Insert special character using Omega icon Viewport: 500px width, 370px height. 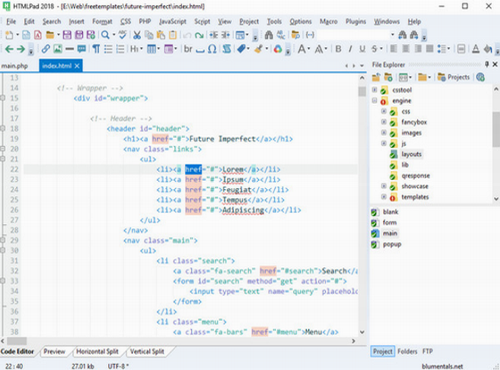pos(212,49)
